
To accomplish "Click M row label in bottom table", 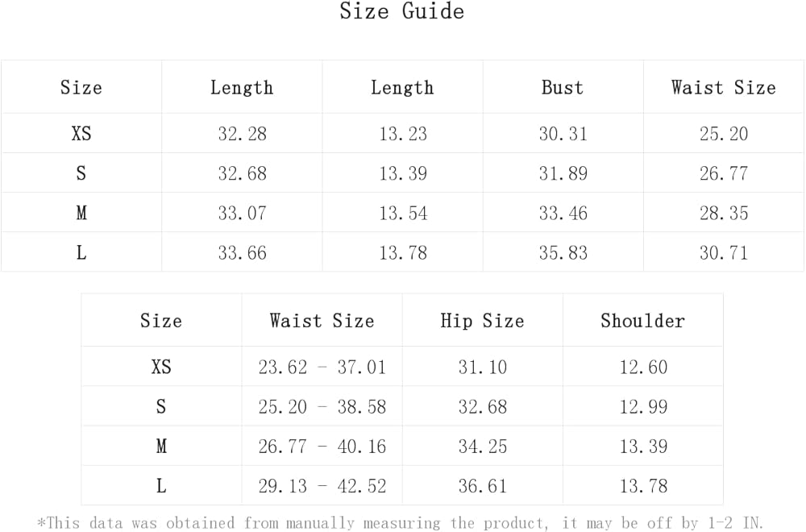I will [161, 447].
